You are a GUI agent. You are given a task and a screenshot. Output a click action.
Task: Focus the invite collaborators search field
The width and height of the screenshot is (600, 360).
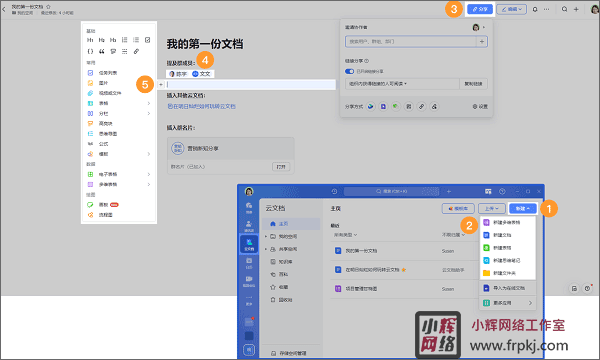pos(411,41)
